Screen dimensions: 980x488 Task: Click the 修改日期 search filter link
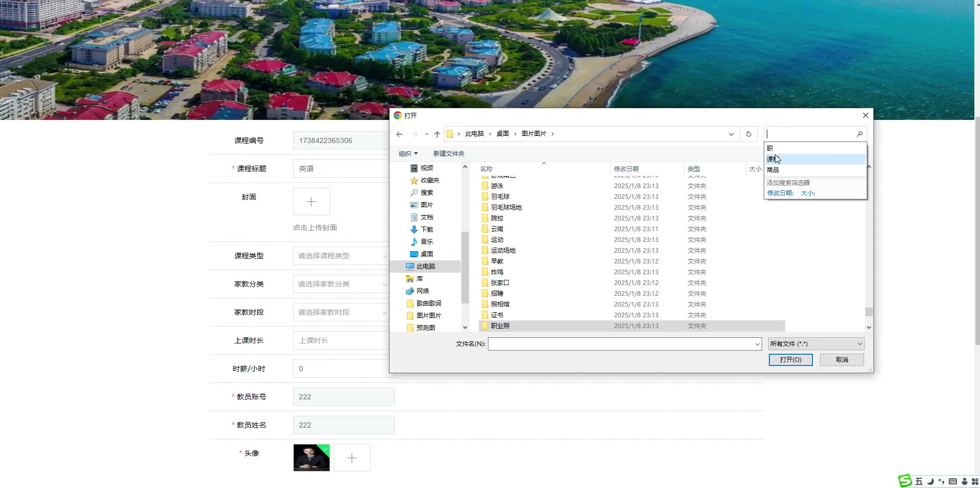[x=780, y=193]
